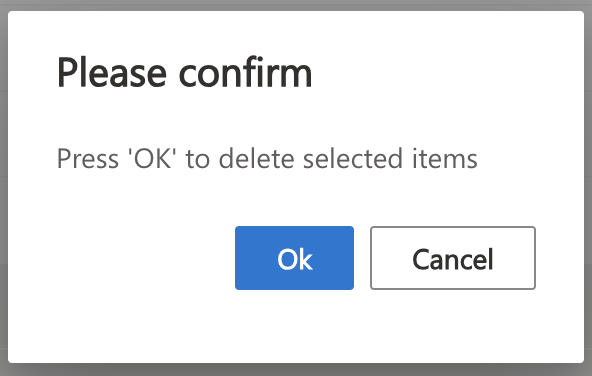Click the 'Press OK to delete' message
The height and width of the screenshot is (376, 592).
267,158
